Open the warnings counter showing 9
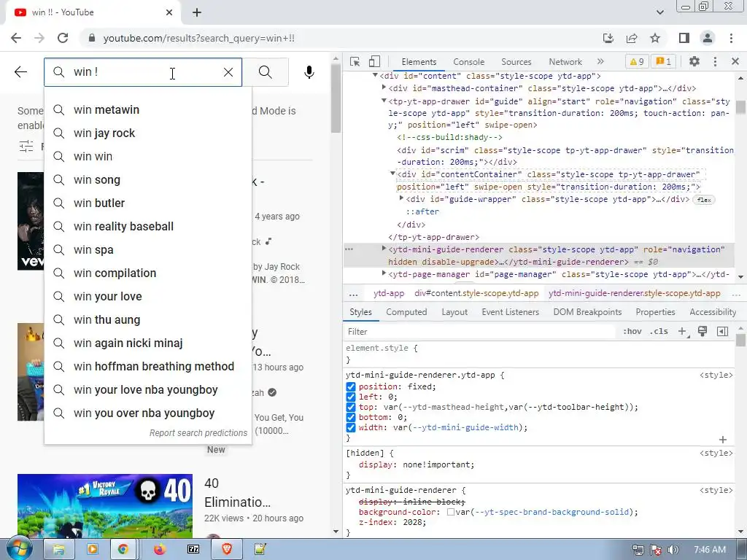This screenshot has width=747, height=560. point(636,61)
